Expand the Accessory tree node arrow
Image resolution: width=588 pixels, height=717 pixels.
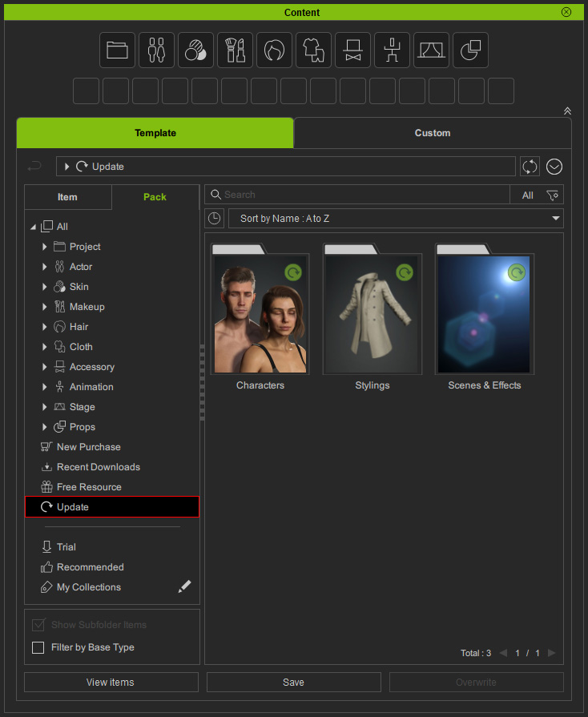point(45,367)
